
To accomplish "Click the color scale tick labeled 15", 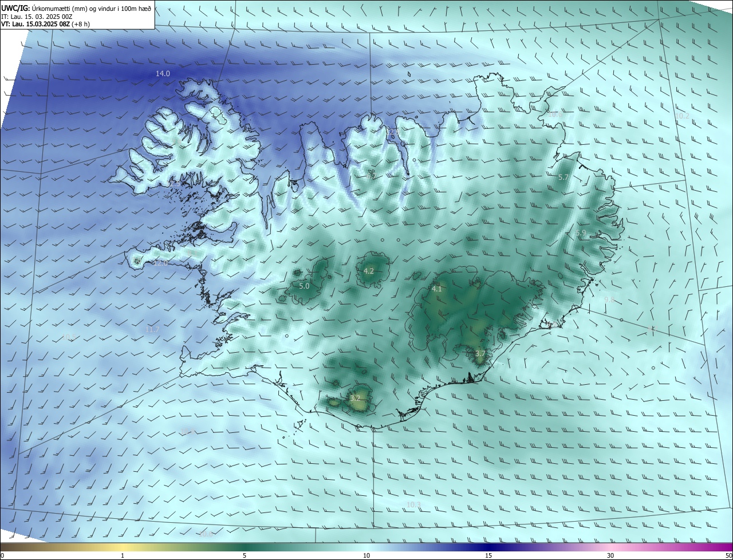I will coord(488,555).
